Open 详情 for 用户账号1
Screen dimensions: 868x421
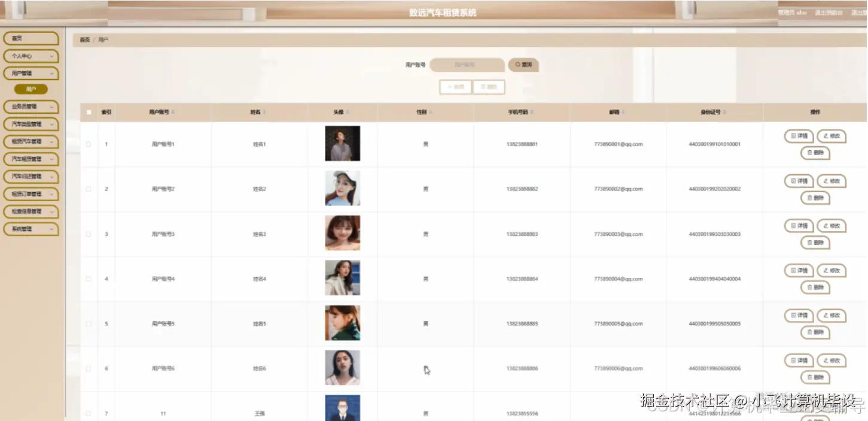coord(799,136)
